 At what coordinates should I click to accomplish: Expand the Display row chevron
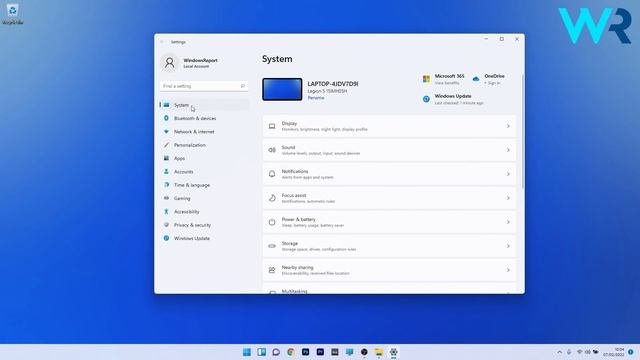coord(508,126)
